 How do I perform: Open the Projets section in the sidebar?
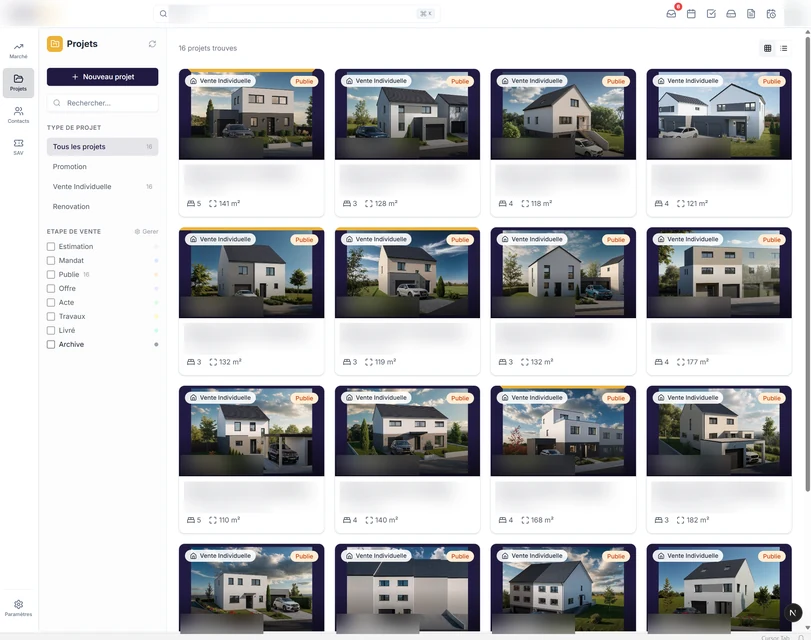coord(18,83)
